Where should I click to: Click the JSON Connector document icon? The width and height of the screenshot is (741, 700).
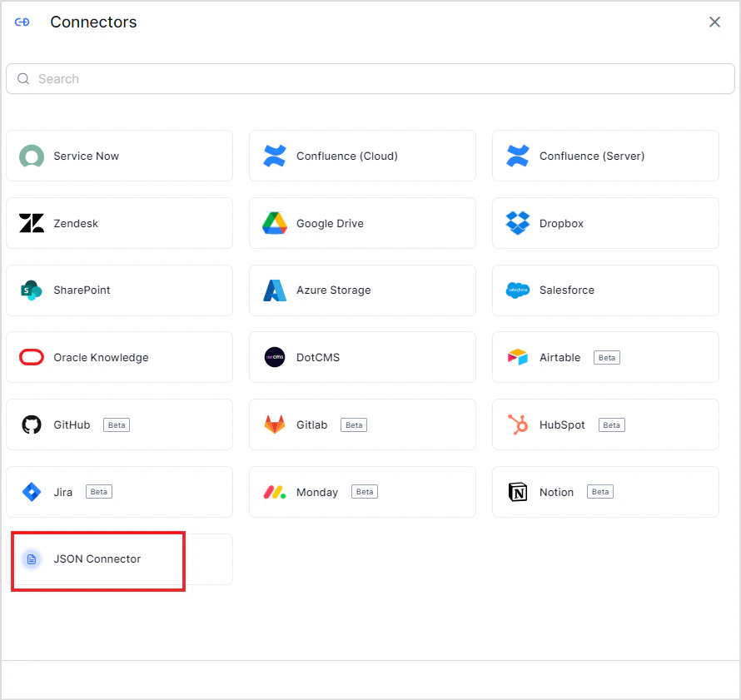tap(32, 559)
